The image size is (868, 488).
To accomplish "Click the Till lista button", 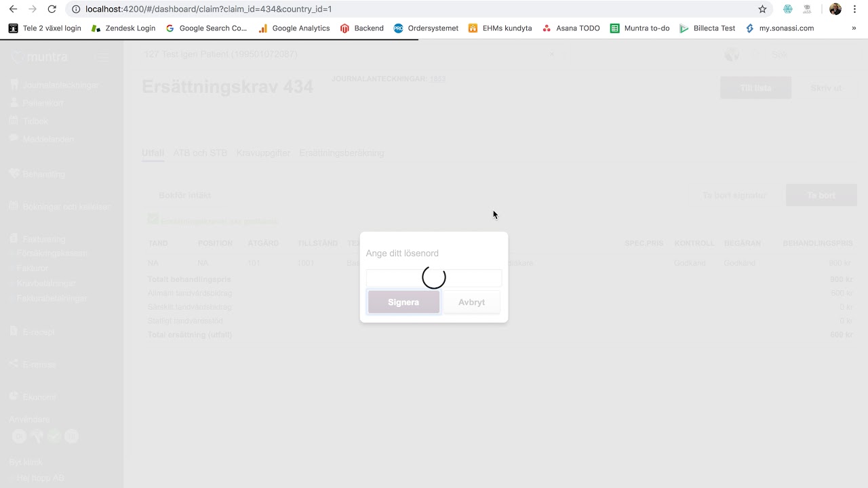I will [755, 88].
